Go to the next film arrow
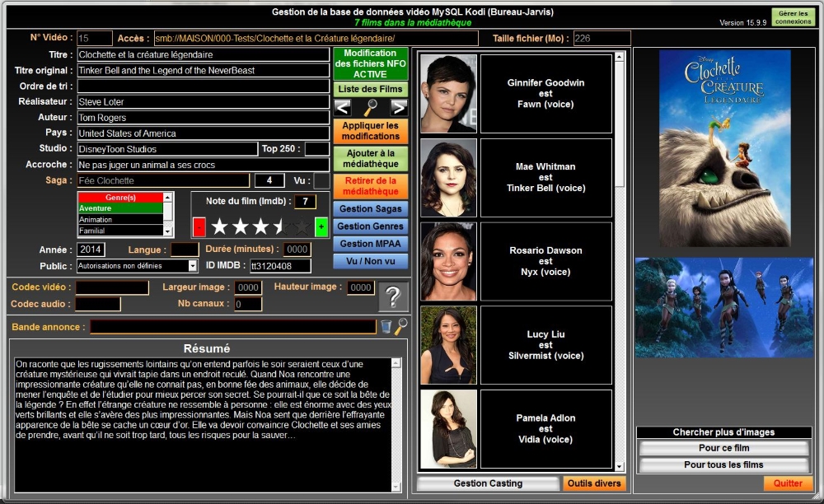 tap(399, 108)
